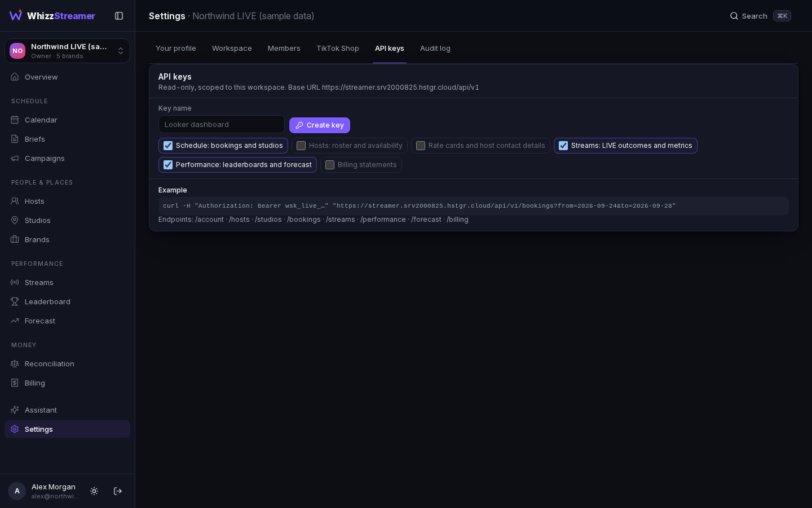
Task: Click the Create key button
Action: coord(320,125)
